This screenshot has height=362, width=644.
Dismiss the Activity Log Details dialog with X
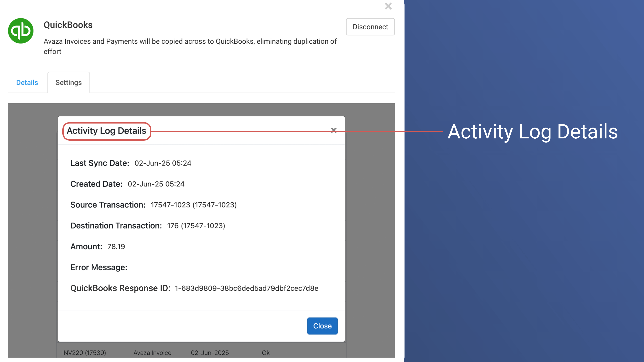(334, 130)
